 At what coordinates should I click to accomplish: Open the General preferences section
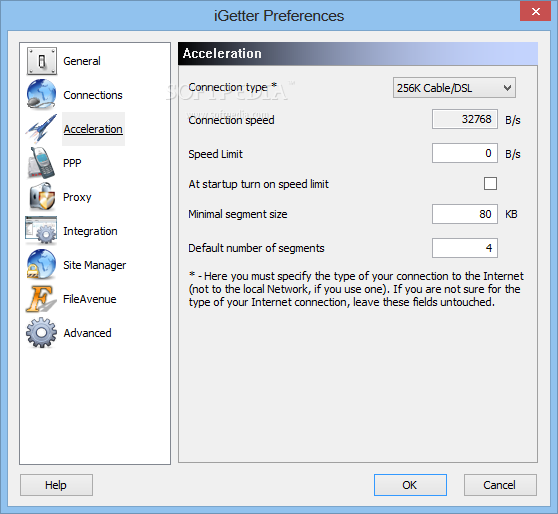coord(82,61)
